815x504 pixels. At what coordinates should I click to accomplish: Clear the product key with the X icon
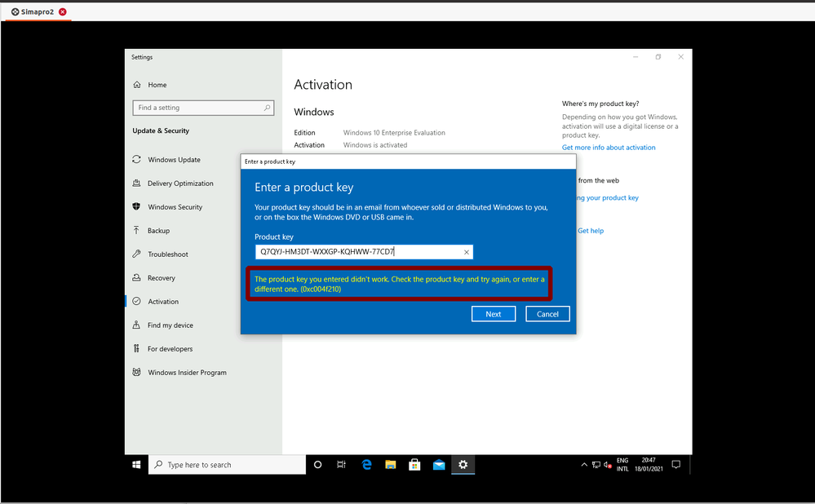pyautogui.click(x=467, y=253)
